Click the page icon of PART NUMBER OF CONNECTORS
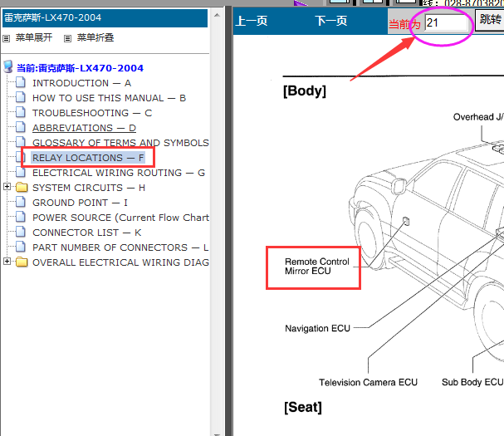The width and height of the screenshot is (504, 436). [21, 247]
